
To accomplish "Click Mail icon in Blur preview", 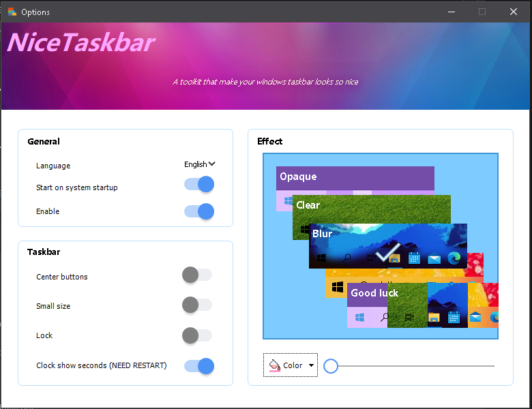I will coord(434,259).
